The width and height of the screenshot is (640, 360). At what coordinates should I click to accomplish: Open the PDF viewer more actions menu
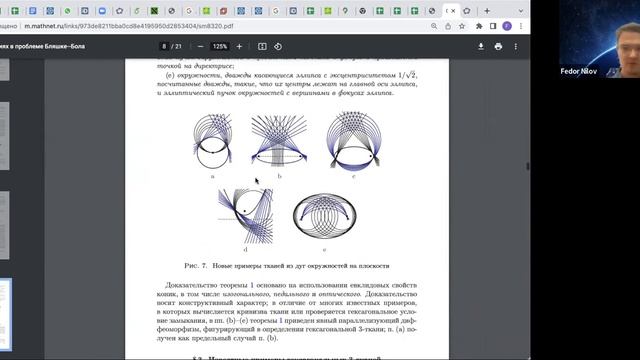(516, 47)
